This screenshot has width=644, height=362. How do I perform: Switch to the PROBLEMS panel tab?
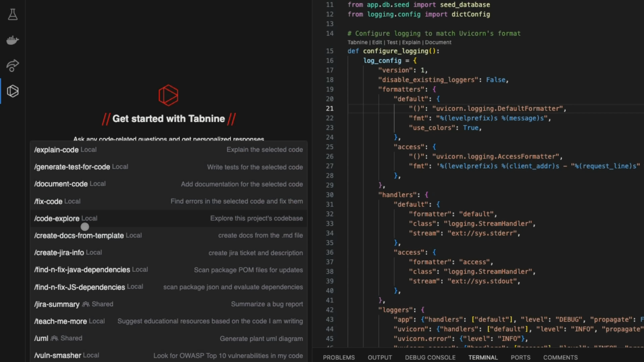click(x=339, y=357)
